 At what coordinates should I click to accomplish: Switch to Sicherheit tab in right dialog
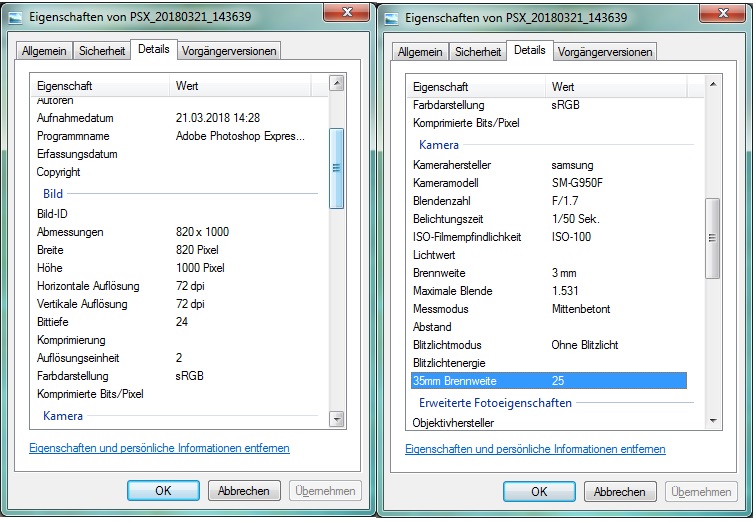pos(479,52)
